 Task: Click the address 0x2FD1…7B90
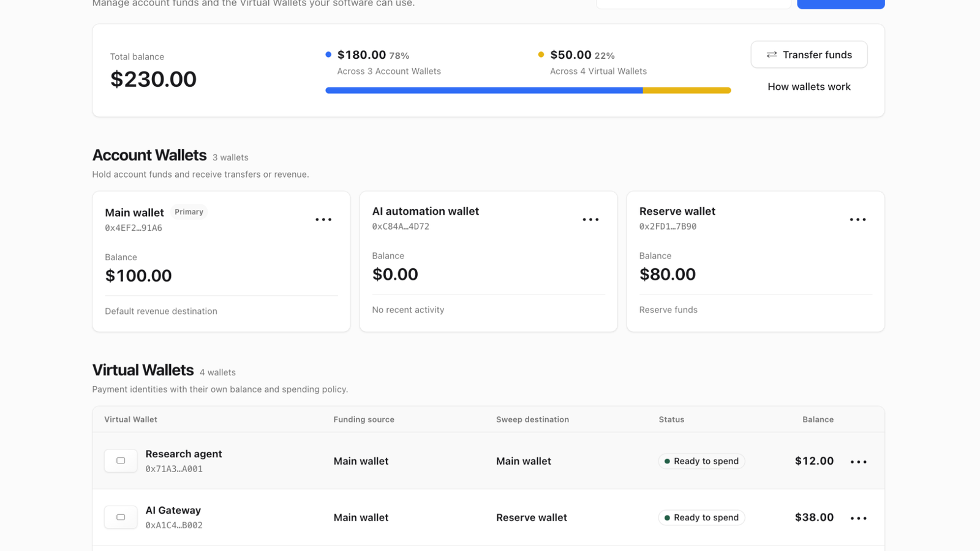tap(668, 227)
